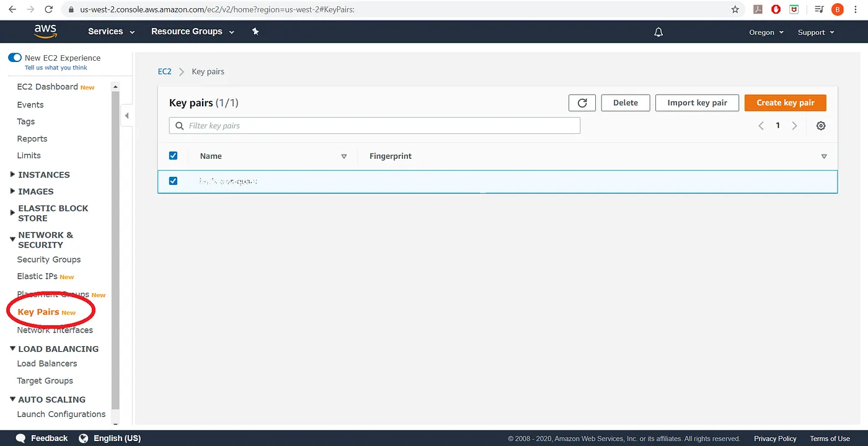Select Key Pairs in the sidebar
868x446 pixels.
[x=38, y=312]
